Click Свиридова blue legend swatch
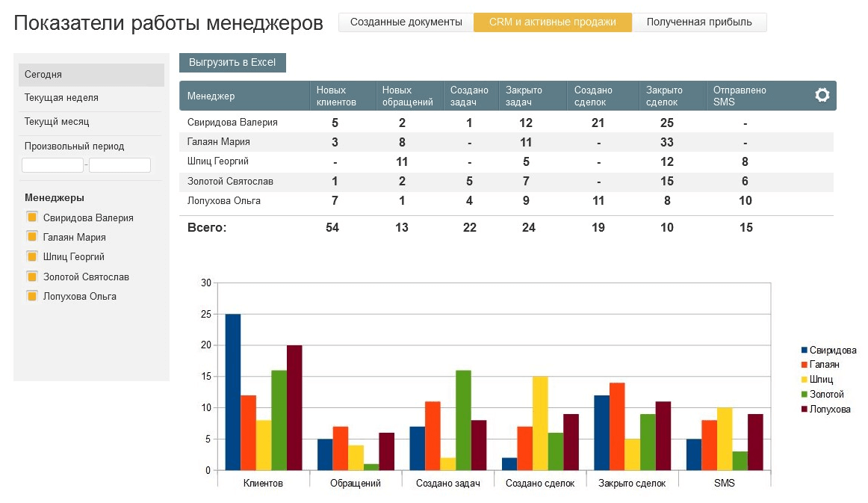The image size is (868, 503). click(x=805, y=350)
